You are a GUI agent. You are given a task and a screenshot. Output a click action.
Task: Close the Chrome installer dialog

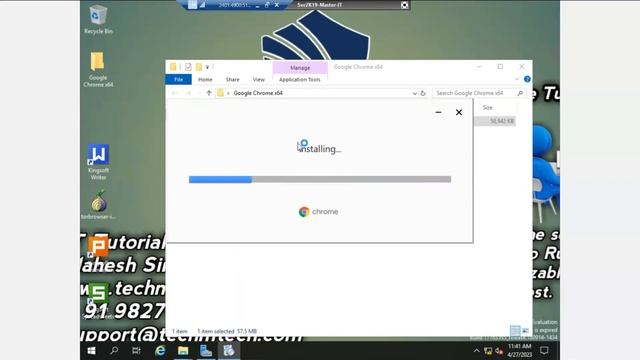[459, 112]
